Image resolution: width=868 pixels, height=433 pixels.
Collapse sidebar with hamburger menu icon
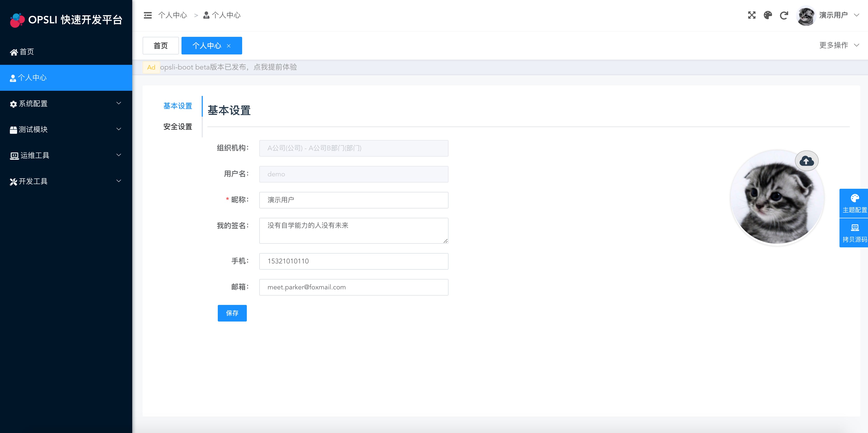148,15
